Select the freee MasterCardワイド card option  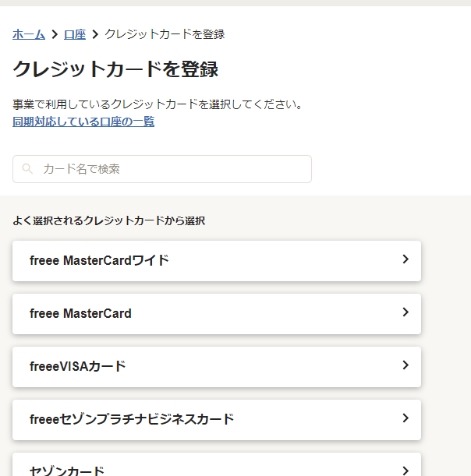(99, 260)
